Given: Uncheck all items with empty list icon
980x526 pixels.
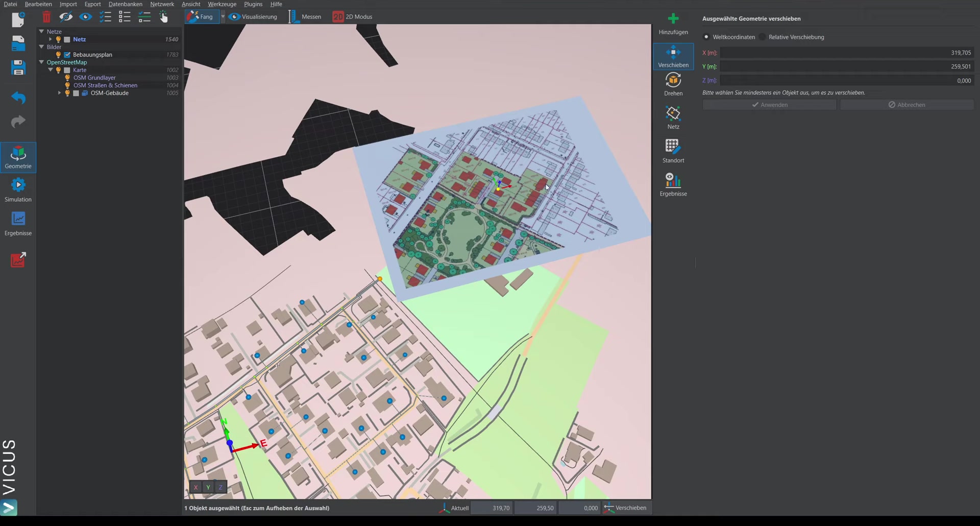Looking at the screenshot, I should (125, 17).
